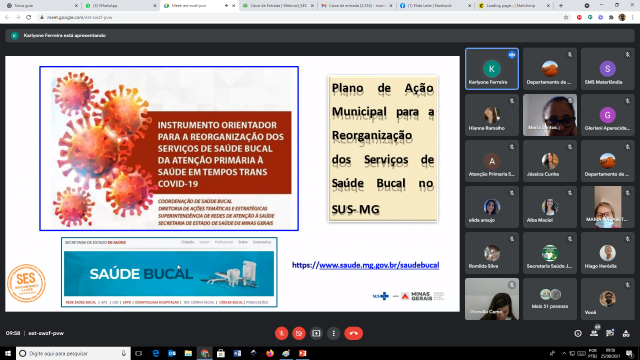Open the chat with everyone panel
The height and width of the screenshot is (360, 640).
[610, 333]
